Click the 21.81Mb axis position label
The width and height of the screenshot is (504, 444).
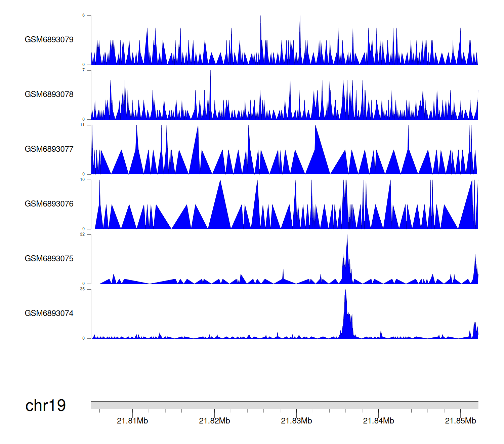pos(132,421)
